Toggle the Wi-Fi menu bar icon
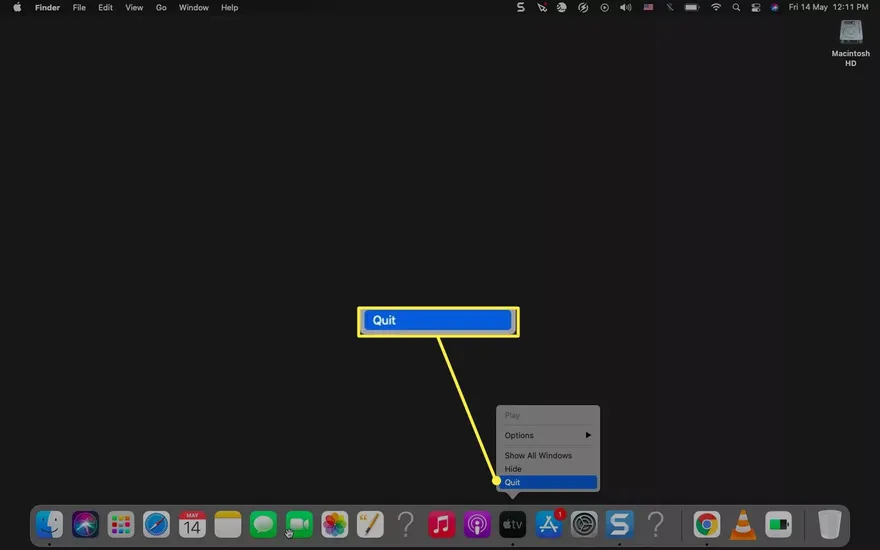Viewport: 880px width, 550px height. [x=716, y=7]
